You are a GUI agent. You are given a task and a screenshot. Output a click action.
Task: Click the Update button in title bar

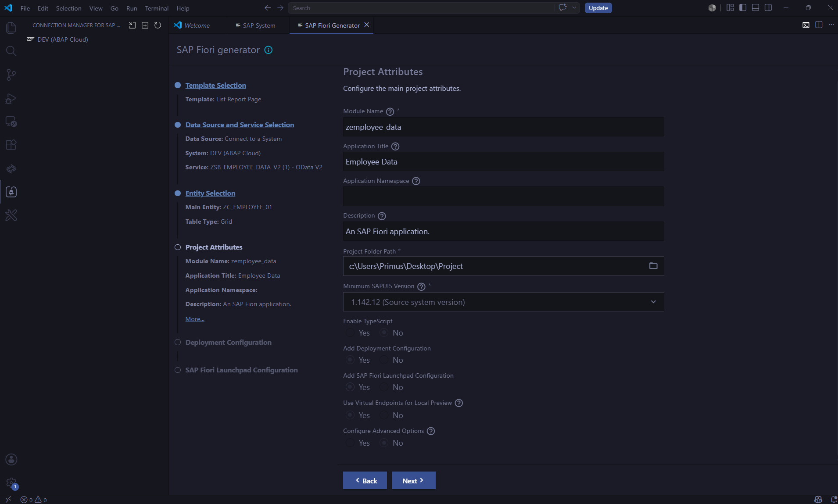click(x=598, y=8)
